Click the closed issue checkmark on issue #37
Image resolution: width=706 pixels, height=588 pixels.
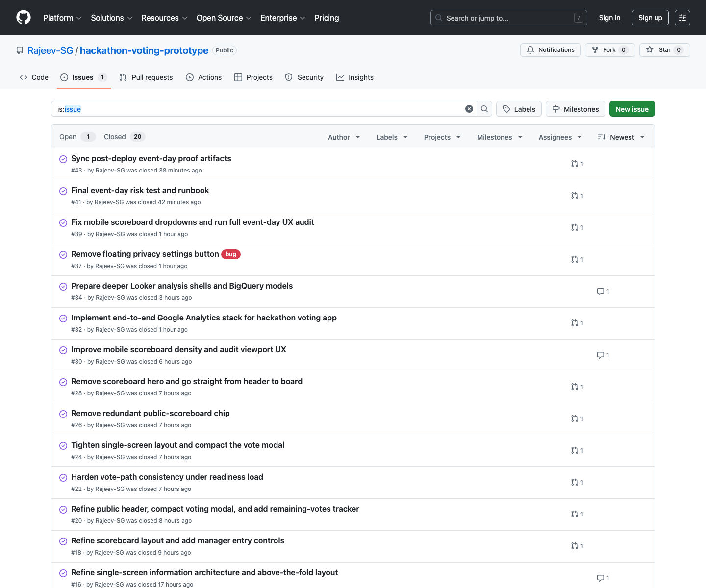63,254
